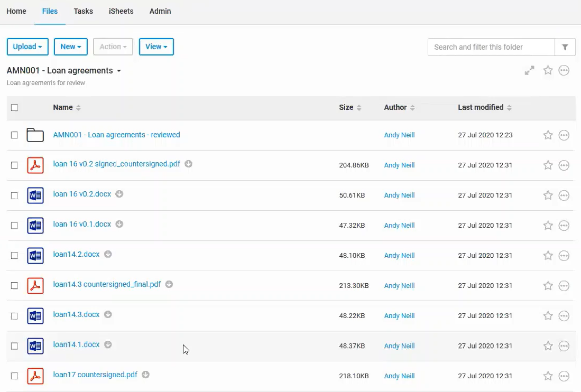581x392 pixels.
Task: Click the Search and filter this folder field
Action: [x=491, y=47]
